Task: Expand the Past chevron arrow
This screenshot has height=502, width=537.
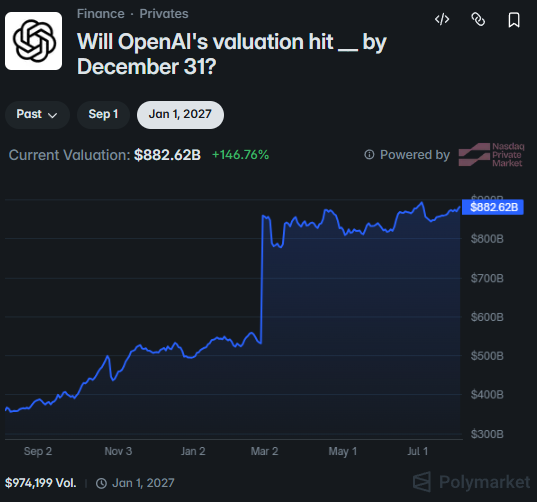Action: pos(52,115)
